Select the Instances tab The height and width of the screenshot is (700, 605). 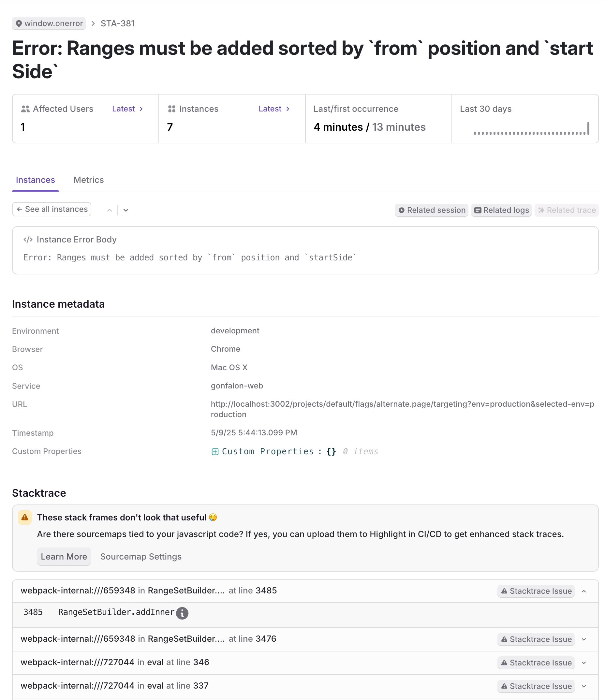point(36,180)
